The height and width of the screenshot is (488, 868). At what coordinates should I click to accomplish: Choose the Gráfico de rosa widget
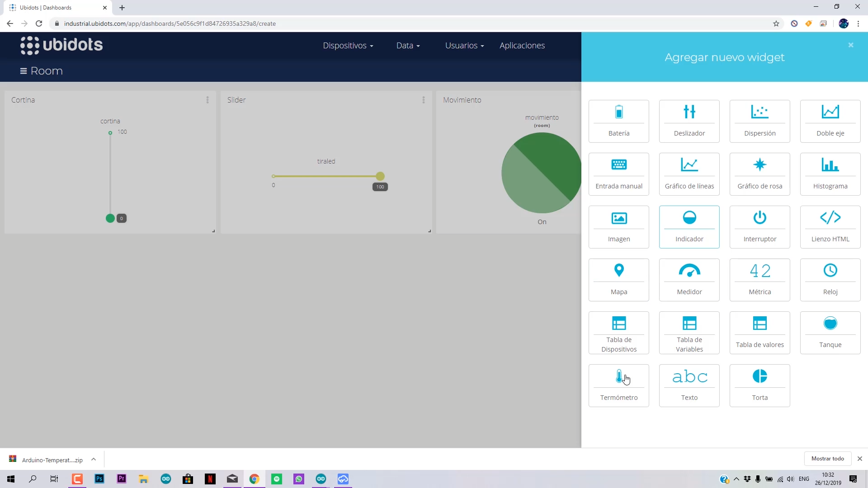pyautogui.click(x=759, y=174)
